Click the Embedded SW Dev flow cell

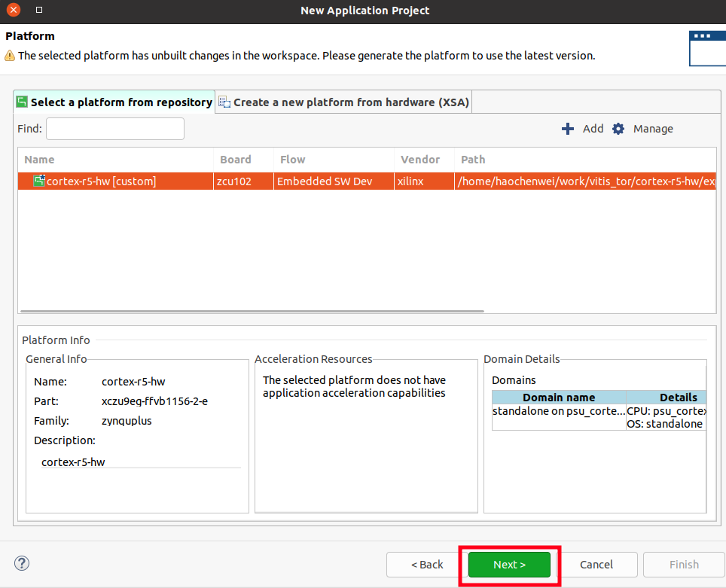pos(334,181)
